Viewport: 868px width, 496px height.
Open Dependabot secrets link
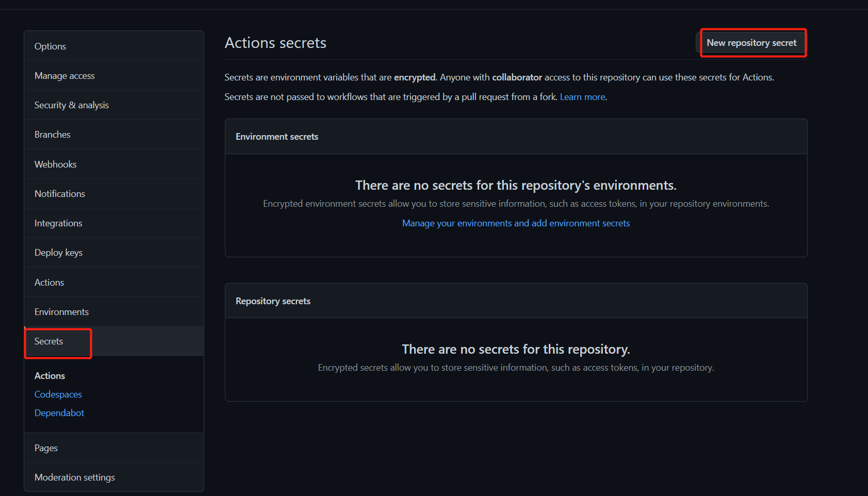point(59,413)
